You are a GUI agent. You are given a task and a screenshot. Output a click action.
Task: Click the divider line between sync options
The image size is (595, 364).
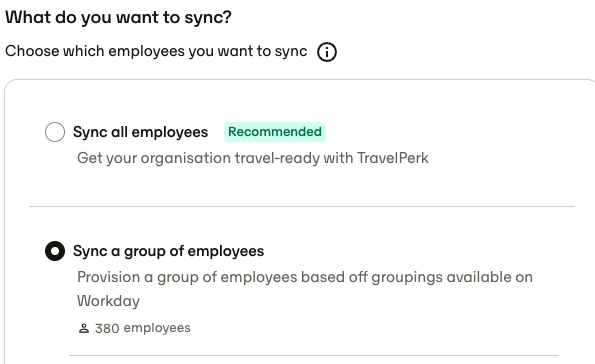(x=302, y=206)
